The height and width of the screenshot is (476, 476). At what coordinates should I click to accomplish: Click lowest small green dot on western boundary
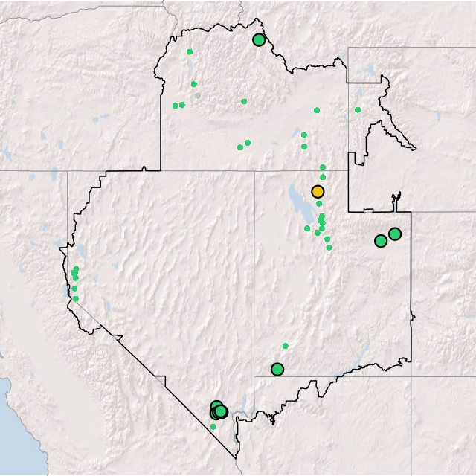pos(76,299)
